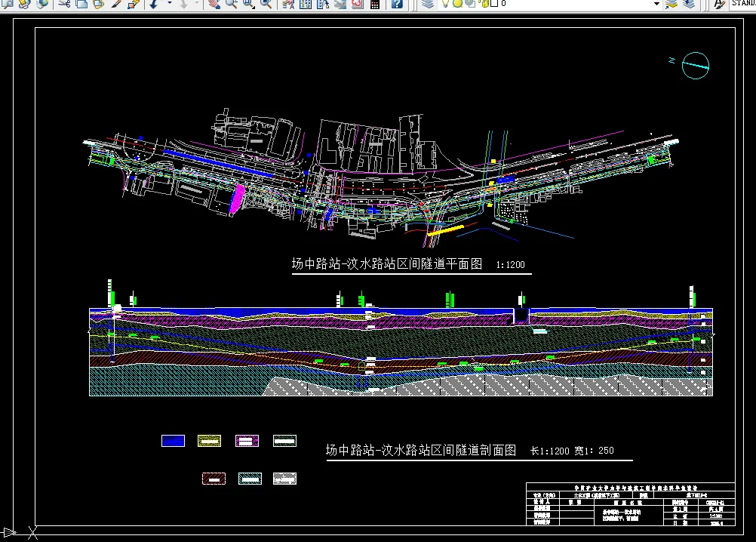Viewport: 756px width, 542px height.
Task: Click the 3D DWF globe icon
Action: coord(42,4)
